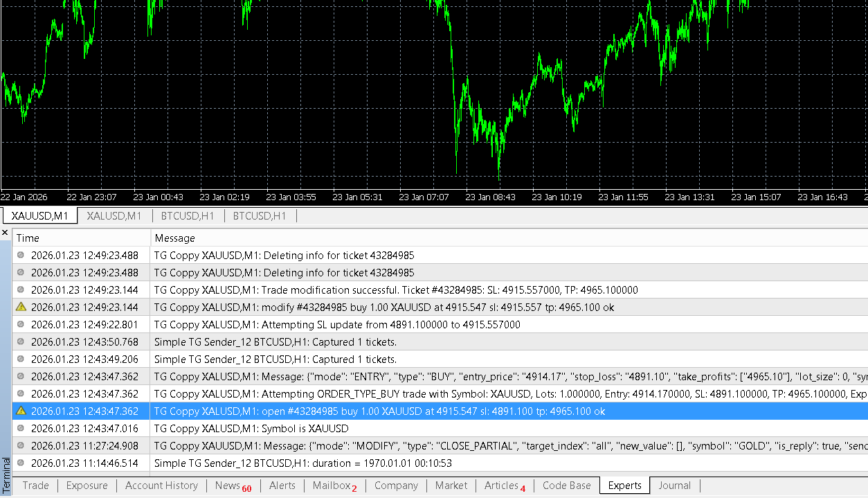Open the News tab with 60 unread
This screenshot has width=868, height=498.
click(x=233, y=486)
